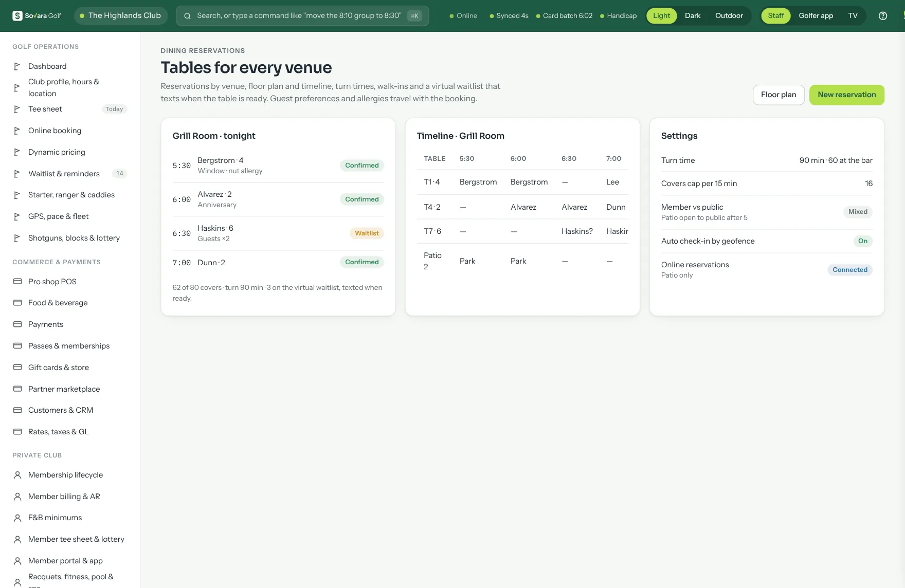
Task: Open Partner marketplace page
Action: point(70,389)
